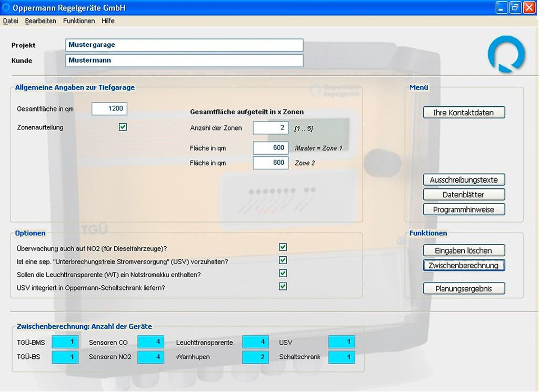Click the TGÜ-BMS count value
The image size is (539, 392).
tap(65, 342)
